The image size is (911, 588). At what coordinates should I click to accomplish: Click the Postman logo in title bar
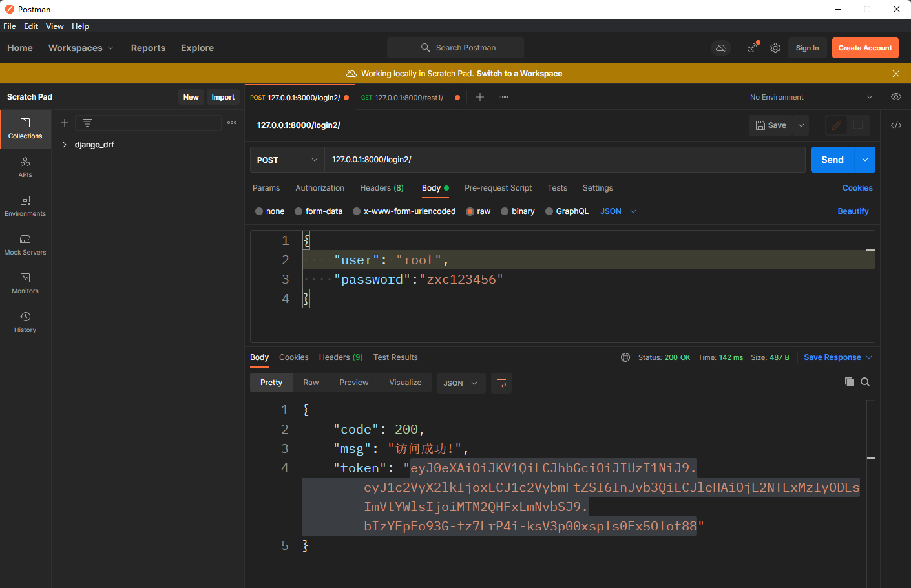[10, 9]
